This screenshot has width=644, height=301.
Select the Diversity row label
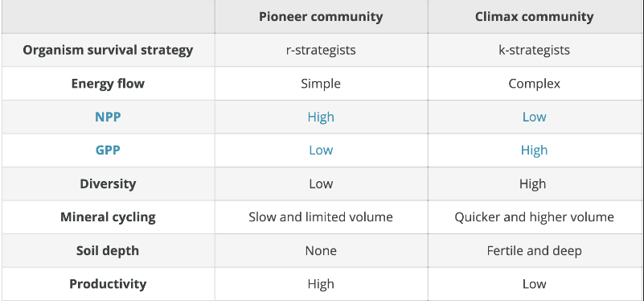tap(108, 183)
